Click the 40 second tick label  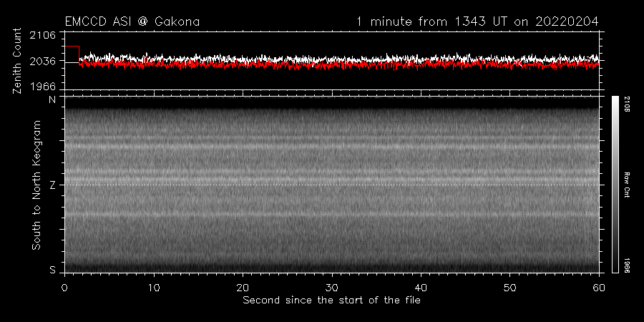pos(421,287)
